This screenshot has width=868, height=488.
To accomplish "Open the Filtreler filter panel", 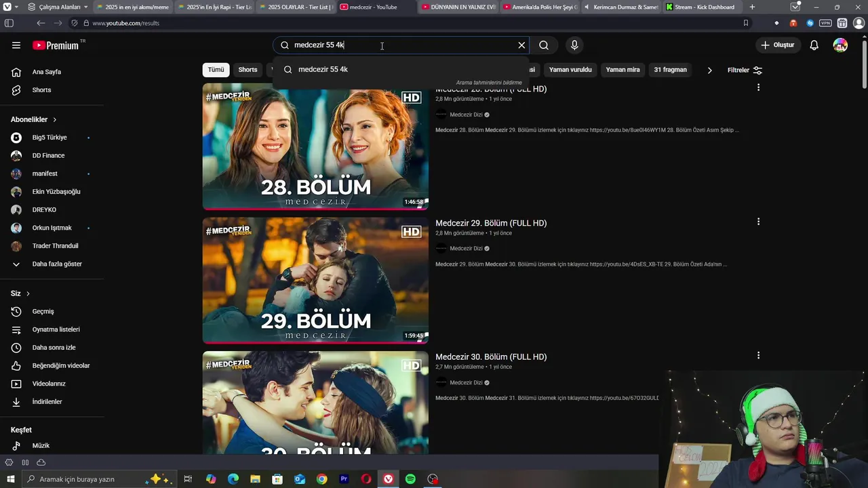I will 745,70.
